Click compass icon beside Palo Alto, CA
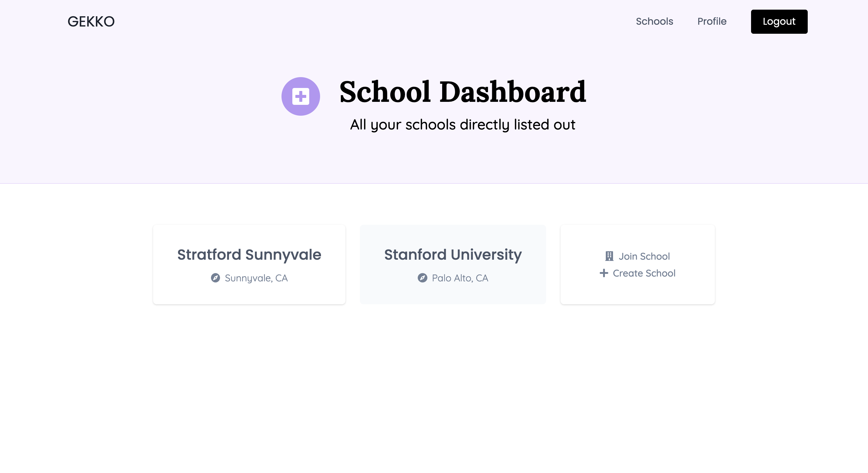 coord(422,278)
